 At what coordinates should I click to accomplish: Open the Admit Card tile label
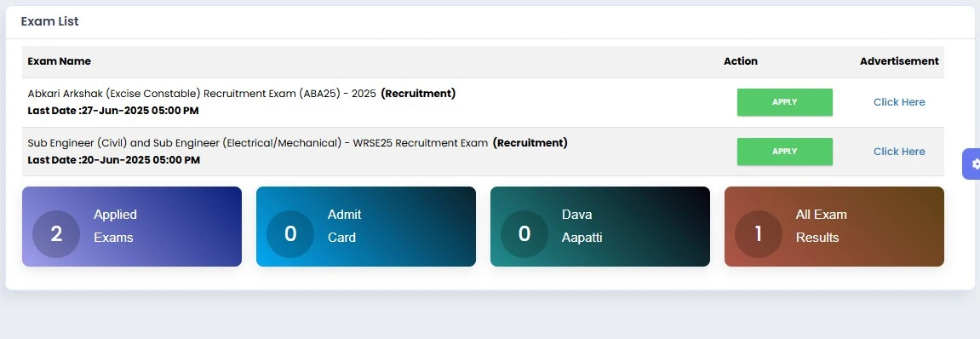[x=344, y=226]
